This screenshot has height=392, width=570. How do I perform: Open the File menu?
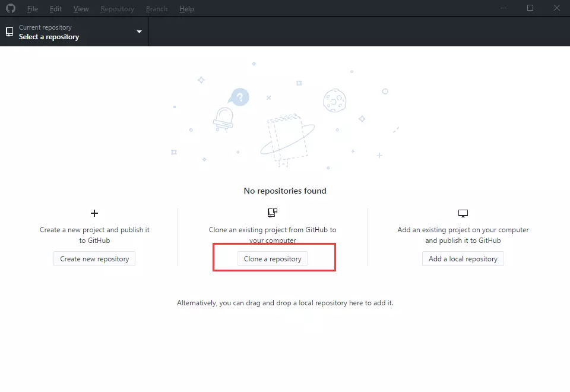pyautogui.click(x=33, y=9)
